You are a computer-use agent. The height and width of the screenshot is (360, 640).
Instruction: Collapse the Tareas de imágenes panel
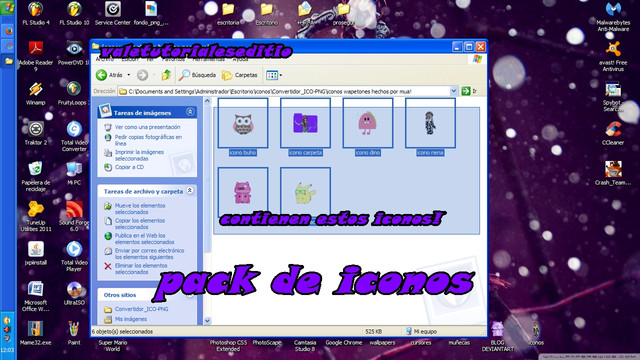[190, 112]
